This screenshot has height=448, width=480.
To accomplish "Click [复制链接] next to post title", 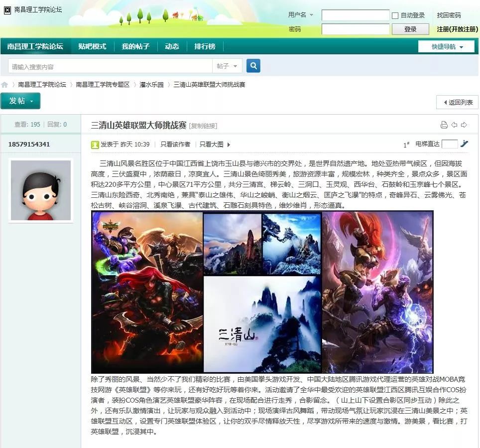I will (203, 126).
